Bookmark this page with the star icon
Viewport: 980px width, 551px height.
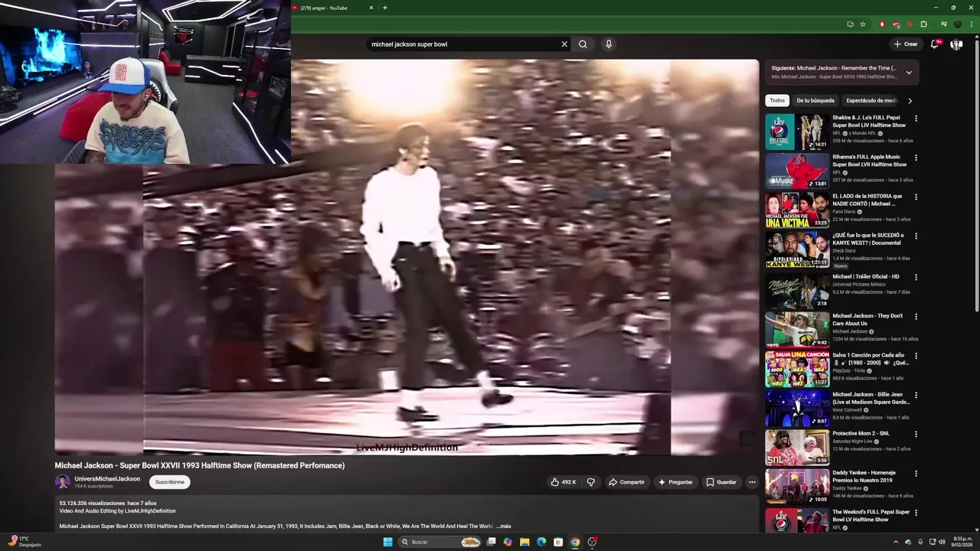[x=863, y=24]
